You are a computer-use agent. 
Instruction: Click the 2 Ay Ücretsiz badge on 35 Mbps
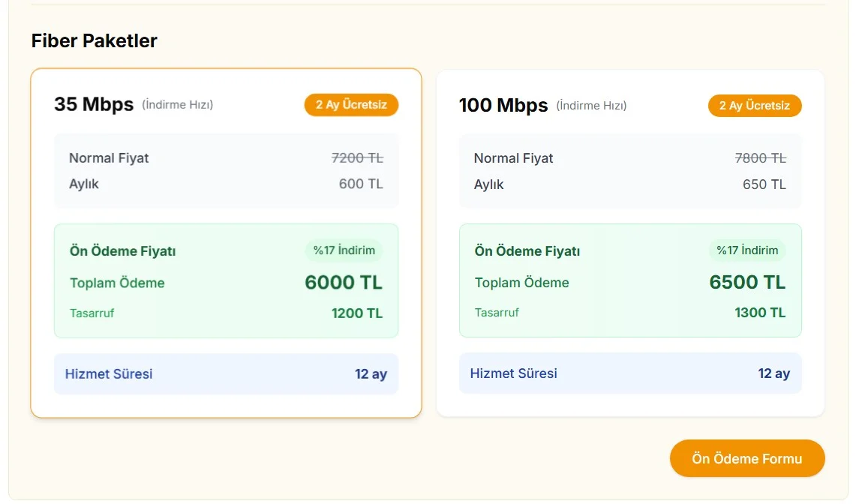pyautogui.click(x=351, y=105)
